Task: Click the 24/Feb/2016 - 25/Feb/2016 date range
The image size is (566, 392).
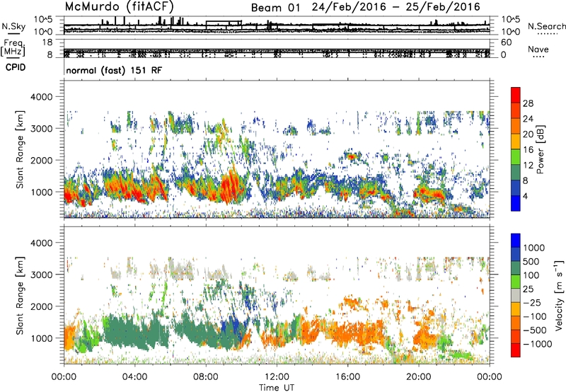Action: point(396,7)
